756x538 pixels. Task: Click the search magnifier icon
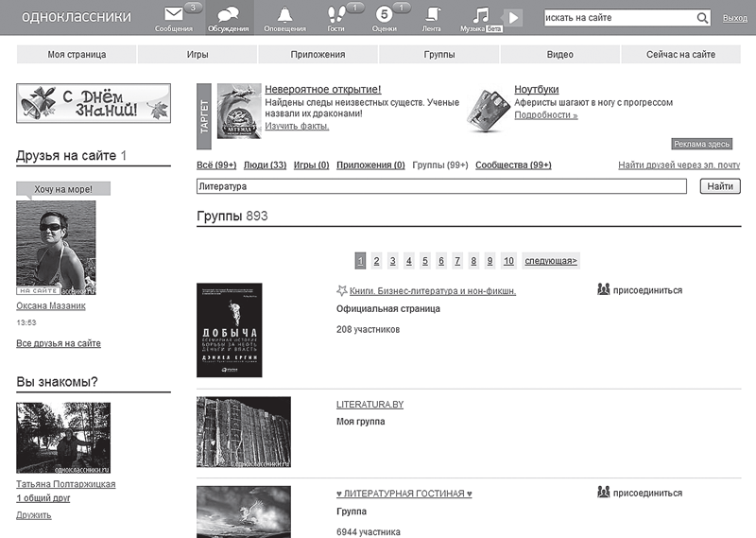702,18
